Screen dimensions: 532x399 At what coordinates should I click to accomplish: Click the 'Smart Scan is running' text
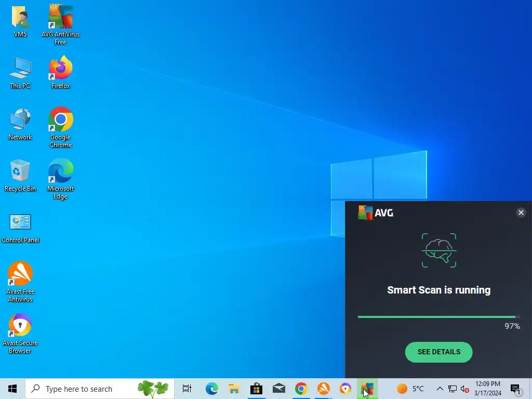(x=438, y=290)
